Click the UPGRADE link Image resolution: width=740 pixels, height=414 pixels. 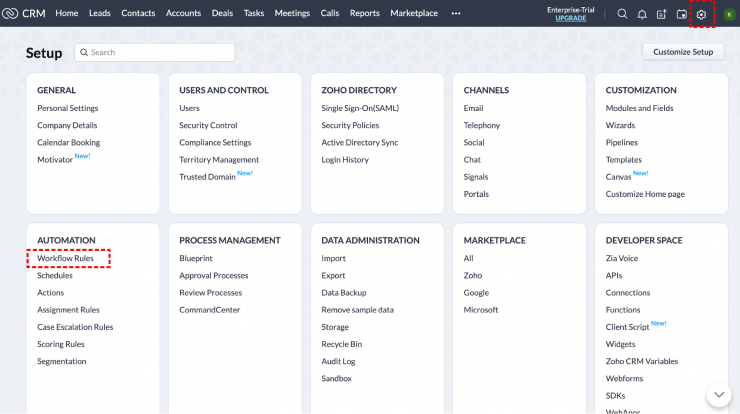571,18
